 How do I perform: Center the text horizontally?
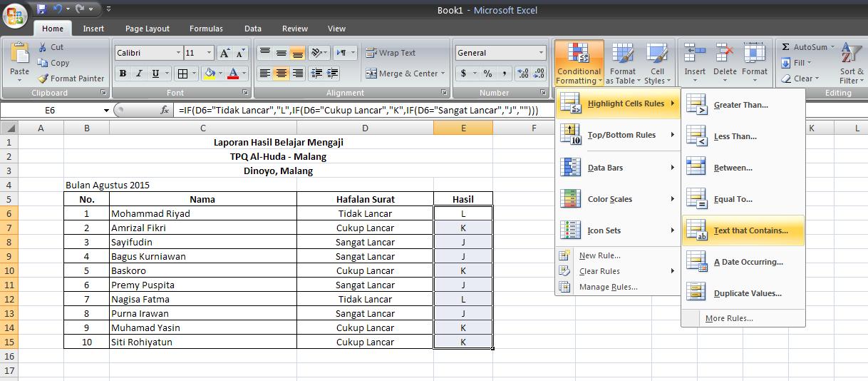click(x=281, y=73)
